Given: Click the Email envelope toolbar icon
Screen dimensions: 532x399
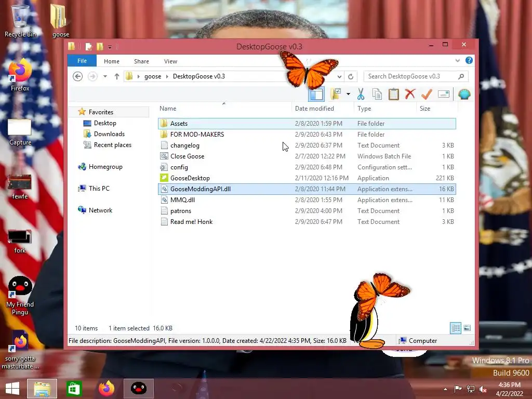Looking at the screenshot, I should tap(444, 94).
